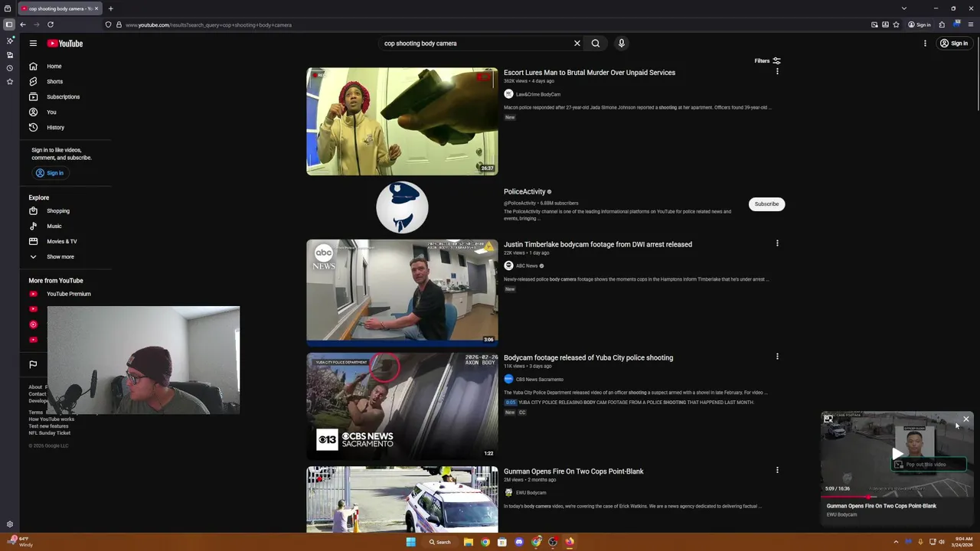Expand miniplayer back to watch page
The height and width of the screenshot is (551, 980).
click(828, 419)
